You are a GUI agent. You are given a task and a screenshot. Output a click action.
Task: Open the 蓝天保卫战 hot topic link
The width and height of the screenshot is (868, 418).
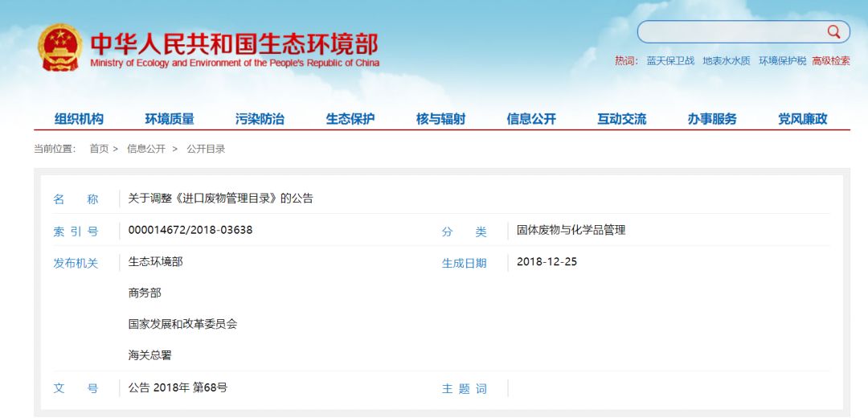click(x=670, y=61)
